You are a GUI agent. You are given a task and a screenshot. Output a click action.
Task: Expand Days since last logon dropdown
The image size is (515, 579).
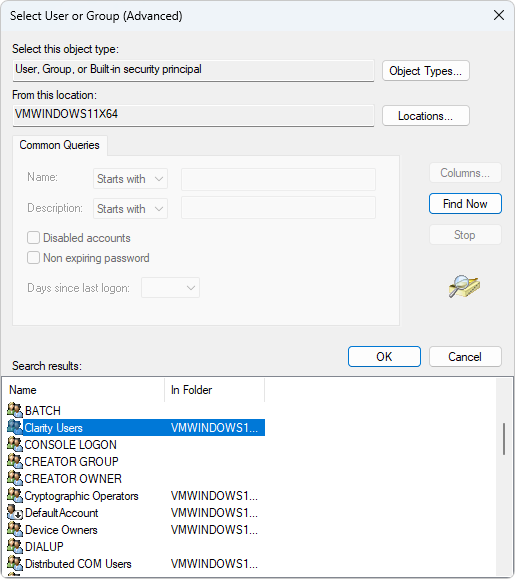(170, 287)
